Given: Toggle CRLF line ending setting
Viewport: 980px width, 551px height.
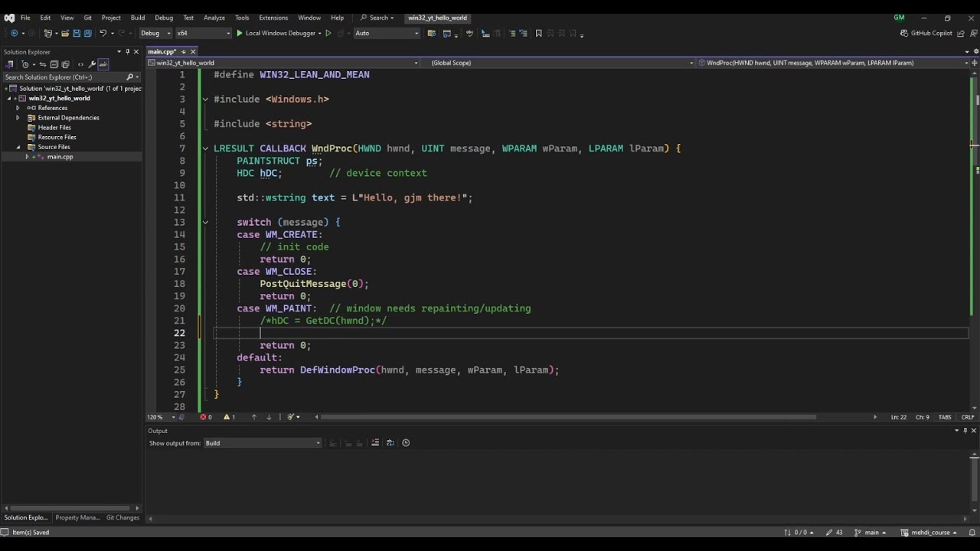Looking at the screenshot, I should point(968,417).
